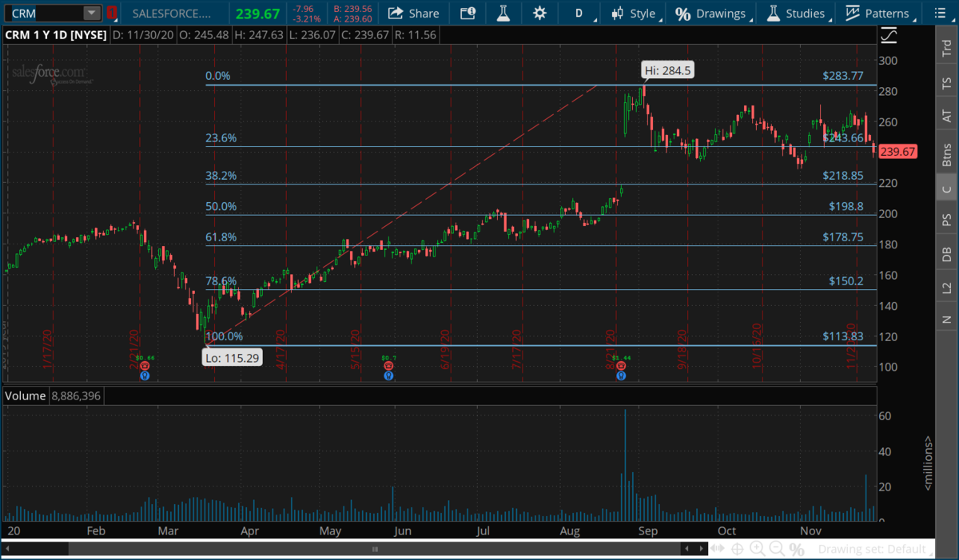This screenshot has height=560, width=959.
Task: Click the 50.0% Fibonacci level label
Action: [221, 207]
